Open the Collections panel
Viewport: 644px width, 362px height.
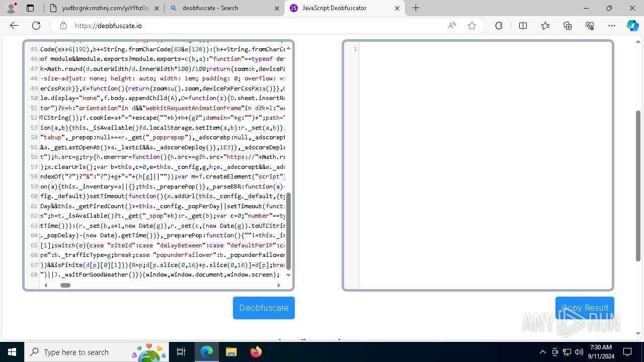click(x=568, y=26)
